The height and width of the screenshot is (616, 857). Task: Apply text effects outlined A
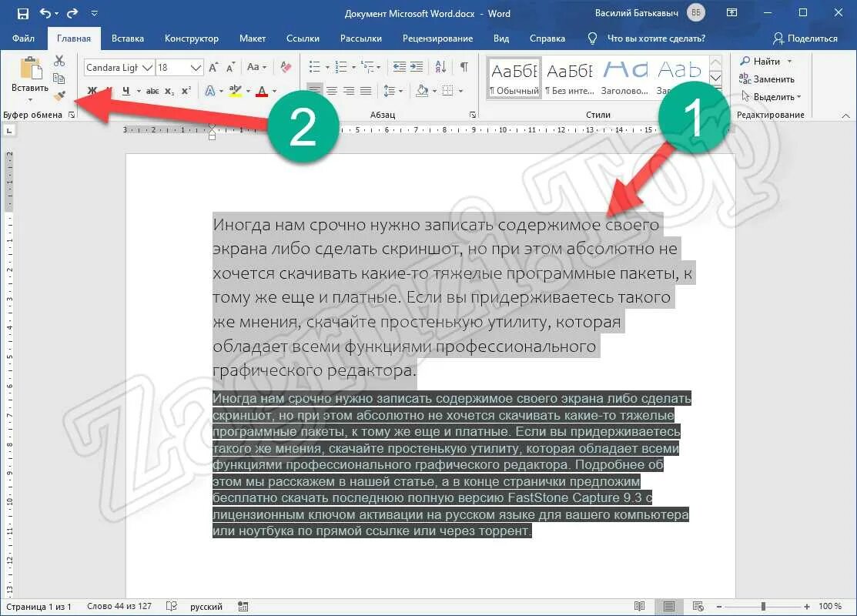click(210, 91)
